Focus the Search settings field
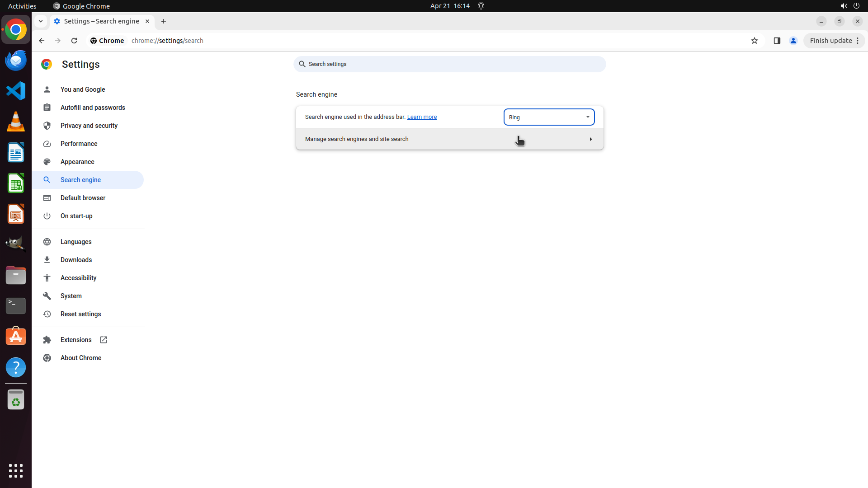Viewport: 868px width, 488px height. pos(449,64)
